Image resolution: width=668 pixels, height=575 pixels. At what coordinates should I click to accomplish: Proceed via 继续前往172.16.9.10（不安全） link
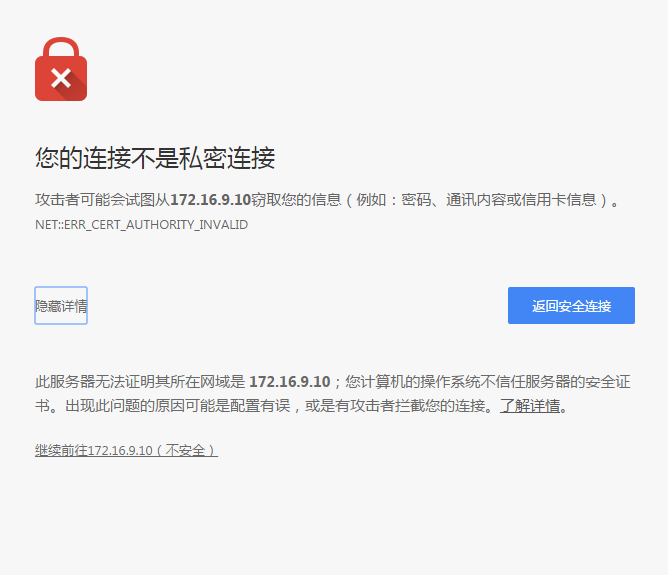(126, 451)
